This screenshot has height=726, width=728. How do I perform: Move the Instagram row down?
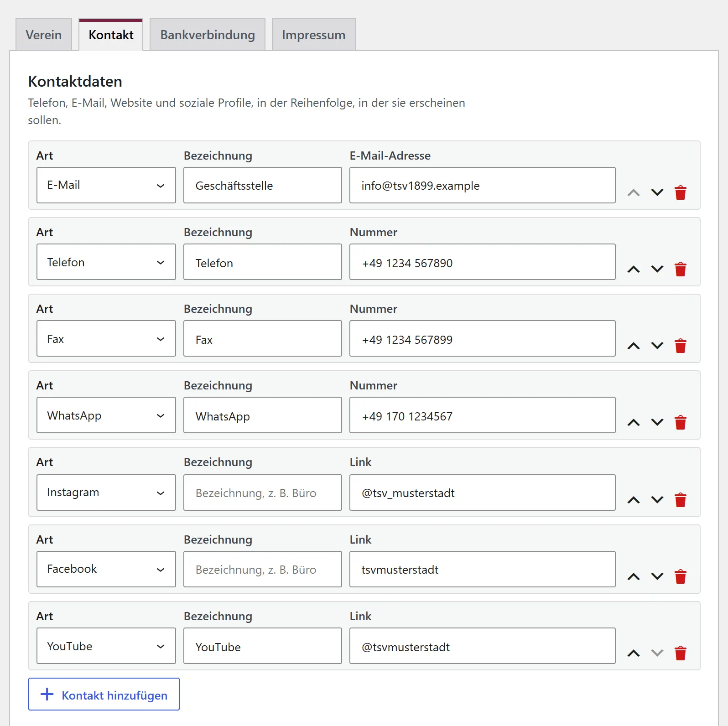click(x=657, y=500)
